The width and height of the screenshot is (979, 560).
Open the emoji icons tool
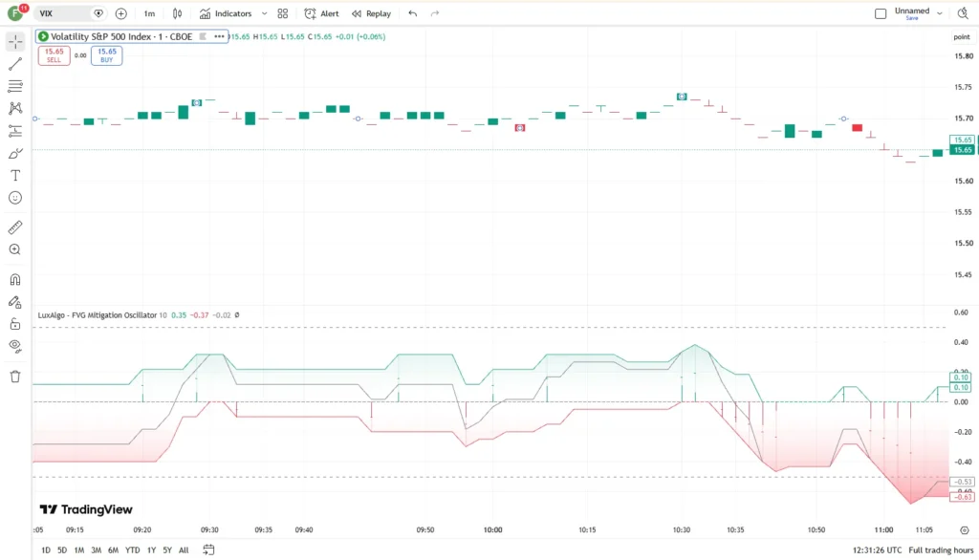[15, 198]
